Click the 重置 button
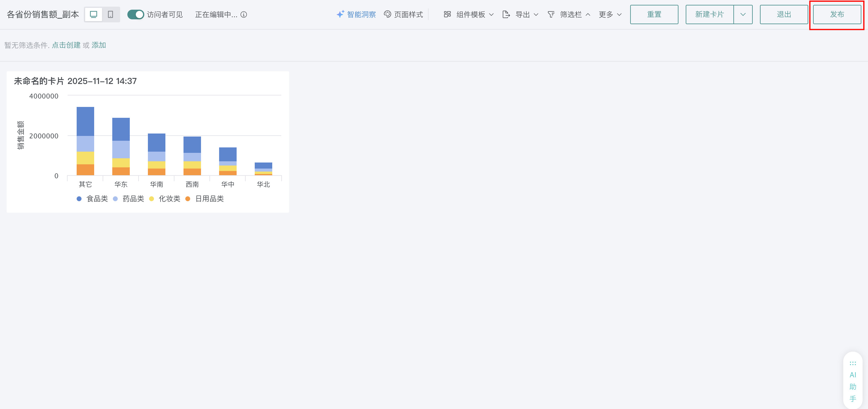This screenshot has height=409, width=868. tap(654, 14)
